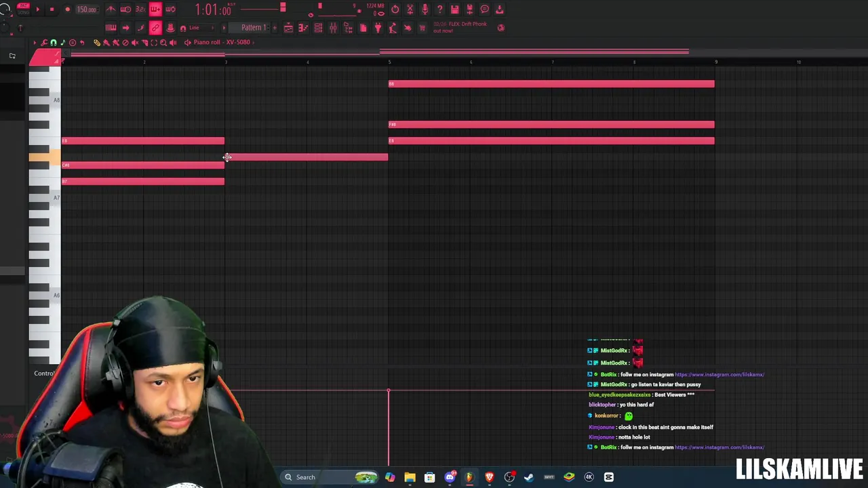The image size is (868, 488).
Task: Pick the Zoom magnifier tool
Action: click(x=163, y=42)
